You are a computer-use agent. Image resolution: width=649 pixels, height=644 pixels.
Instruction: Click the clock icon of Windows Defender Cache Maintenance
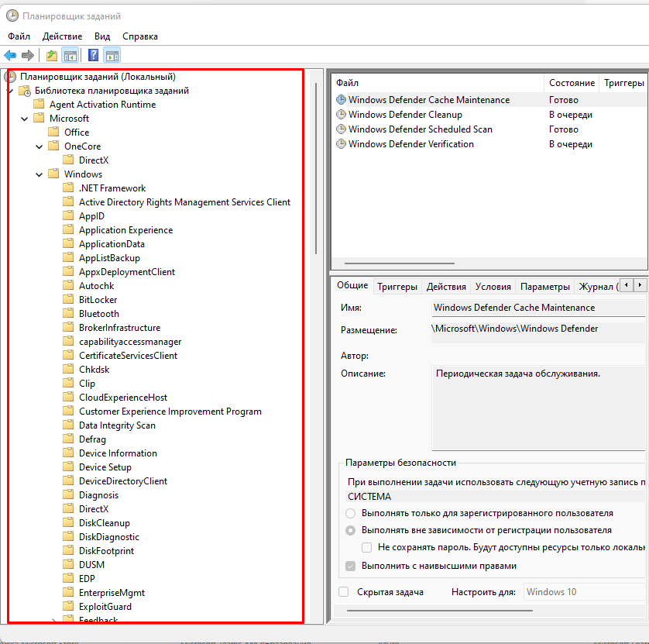(x=341, y=100)
